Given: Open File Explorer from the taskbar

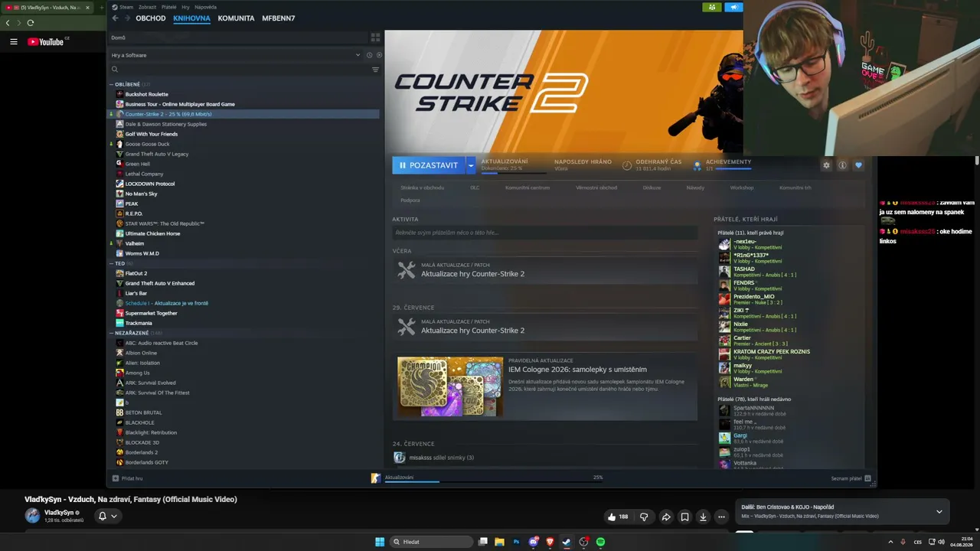Looking at the screenshot, I should (x=499, y=542).
